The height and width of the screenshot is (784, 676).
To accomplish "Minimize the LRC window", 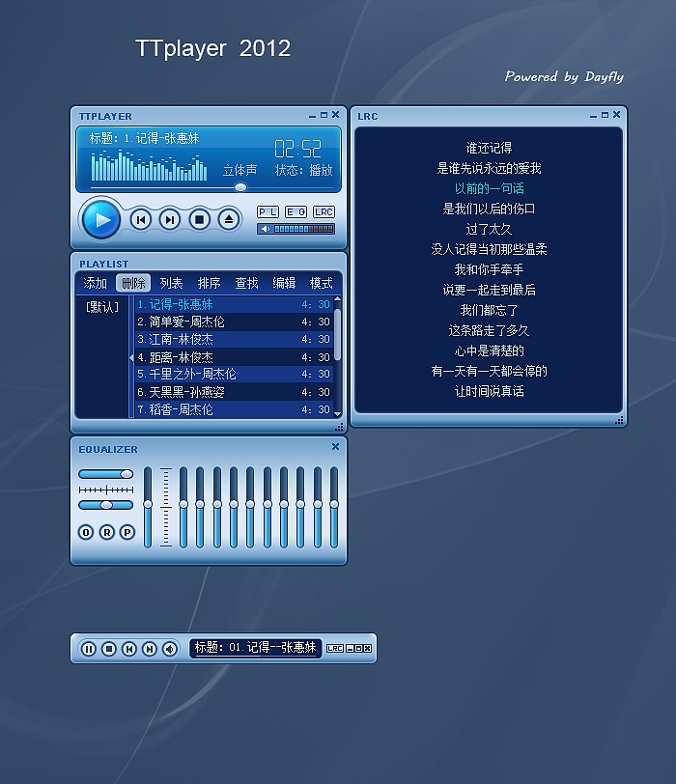I will pos(594,116).
